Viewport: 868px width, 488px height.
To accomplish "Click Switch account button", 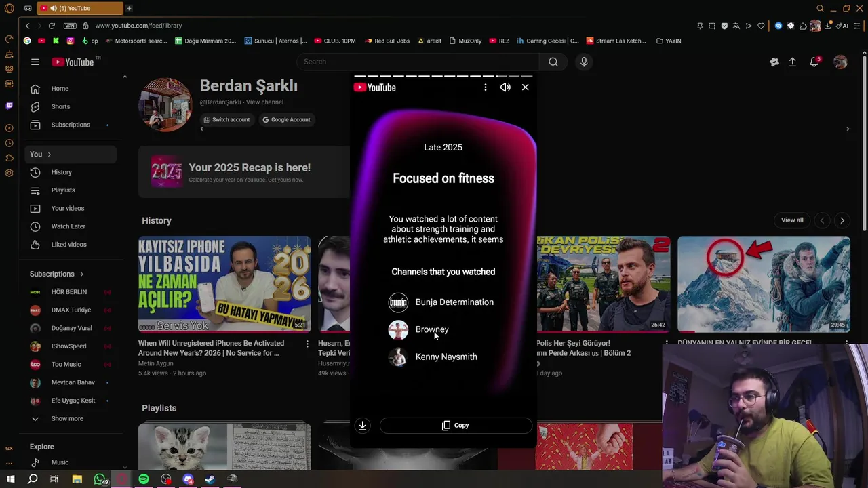I will (x=226, y=119).
